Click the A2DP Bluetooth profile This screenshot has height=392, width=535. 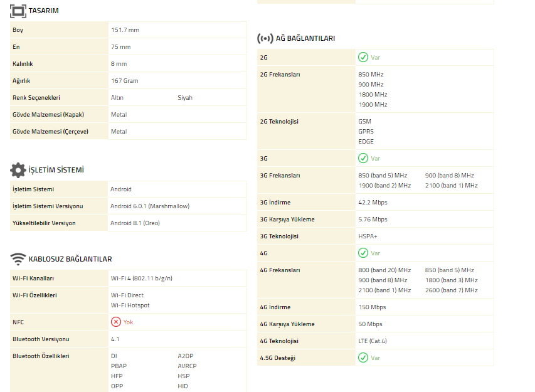(x=186, y=356)
